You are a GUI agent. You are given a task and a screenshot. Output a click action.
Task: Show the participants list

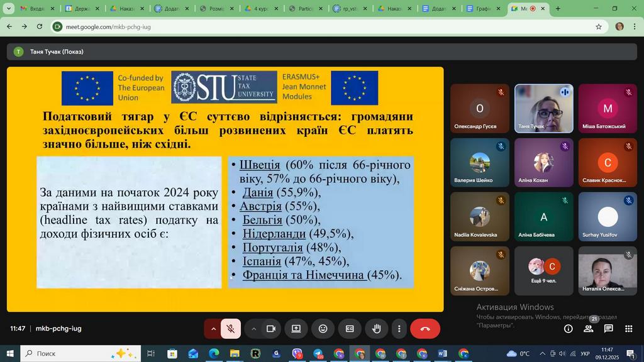click(x=589, y=329)
